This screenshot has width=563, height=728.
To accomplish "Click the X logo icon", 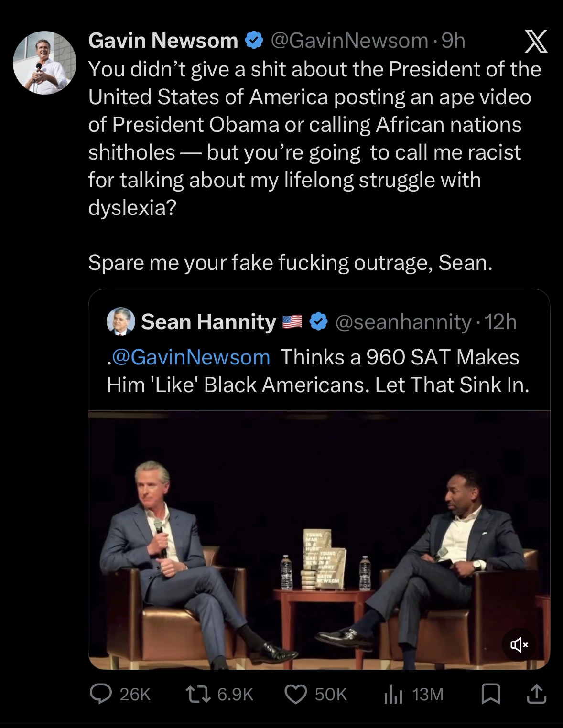I will coord(535,42).
